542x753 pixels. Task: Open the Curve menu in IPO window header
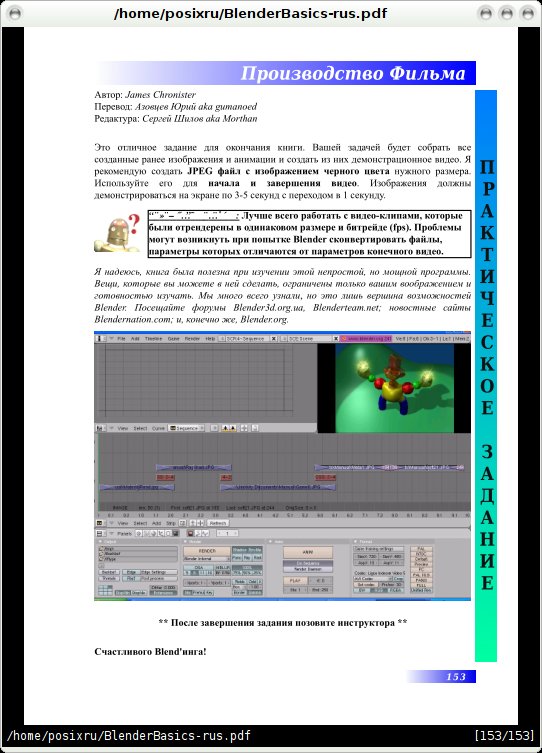pyautogui.click(x=158, y=428)
